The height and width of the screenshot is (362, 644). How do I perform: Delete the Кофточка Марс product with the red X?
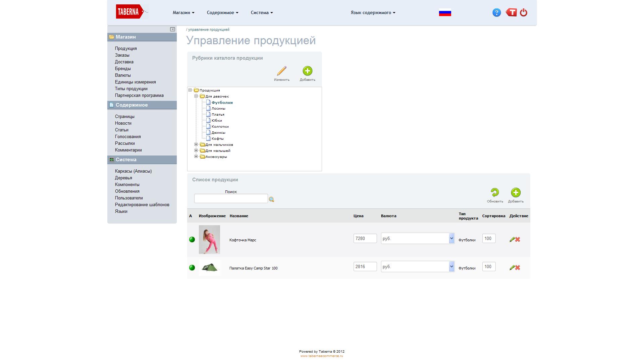pyautogui.click(x=518, y=240)
